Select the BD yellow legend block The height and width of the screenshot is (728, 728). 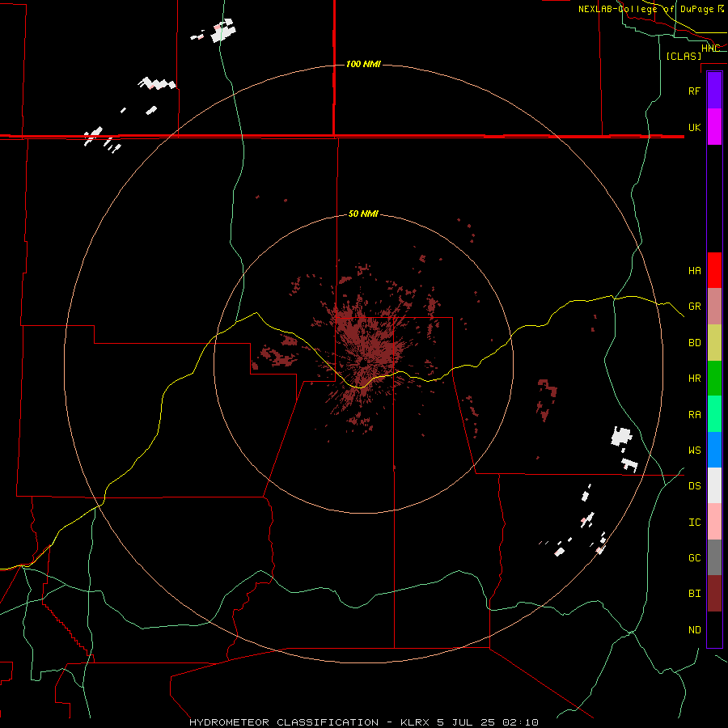click(714, 343)
